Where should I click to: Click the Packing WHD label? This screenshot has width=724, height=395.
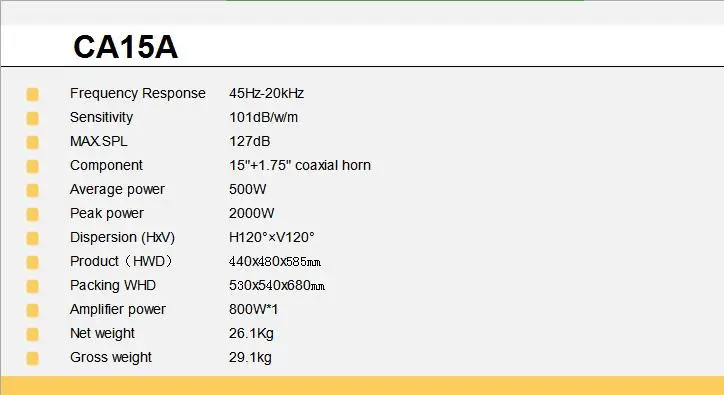coord(113,286)
